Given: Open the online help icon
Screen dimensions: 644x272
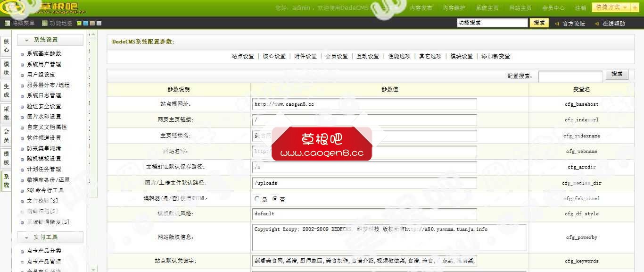Looking at the screenshot, I should coord(597,23).
